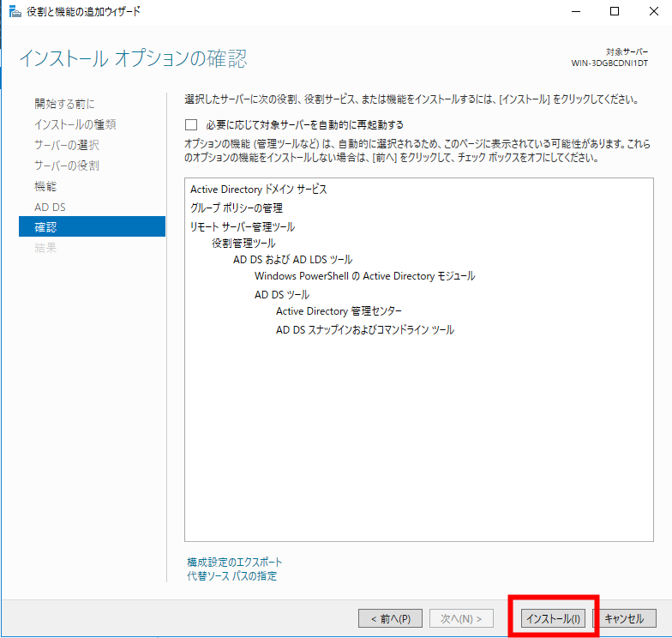This screenshot has width=672, height=638.
Task: Select the highlighted 確認 step
Action: (x=93, y=226)
